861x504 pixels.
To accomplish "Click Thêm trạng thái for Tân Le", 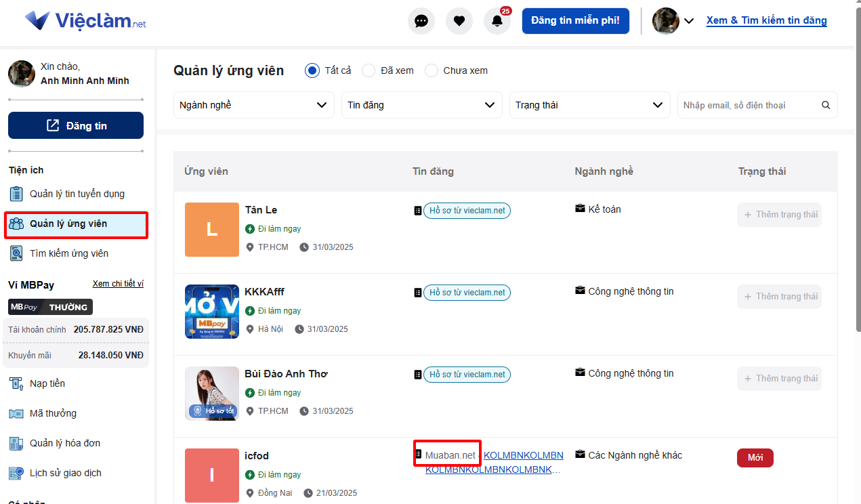I will (x=779, y=215).
